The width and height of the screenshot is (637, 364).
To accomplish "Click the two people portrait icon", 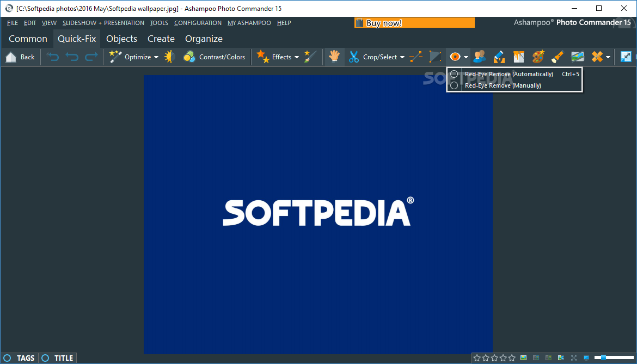I will (479, 57).
